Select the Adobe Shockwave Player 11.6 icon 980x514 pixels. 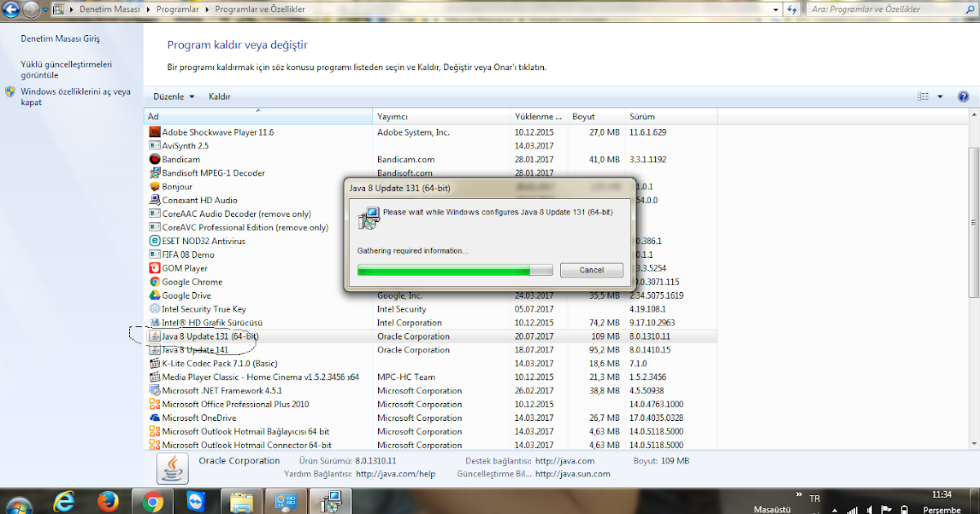pos(155,132)
